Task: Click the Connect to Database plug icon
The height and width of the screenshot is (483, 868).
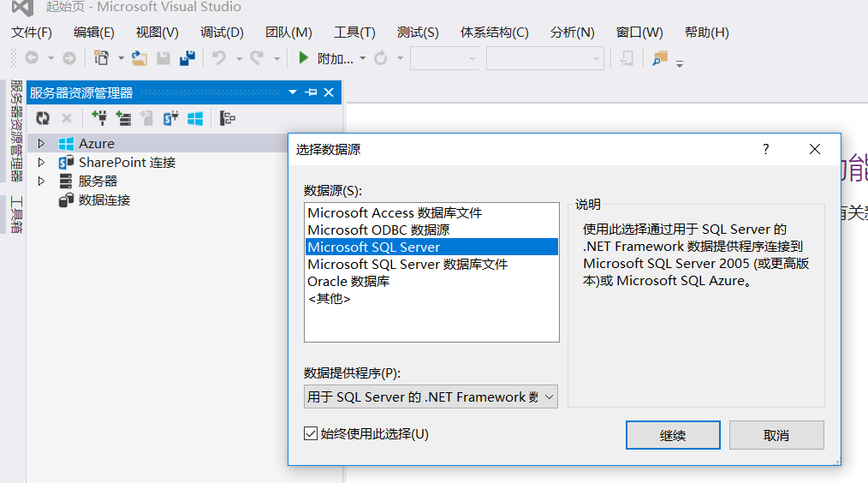Action: coord(99,118)
